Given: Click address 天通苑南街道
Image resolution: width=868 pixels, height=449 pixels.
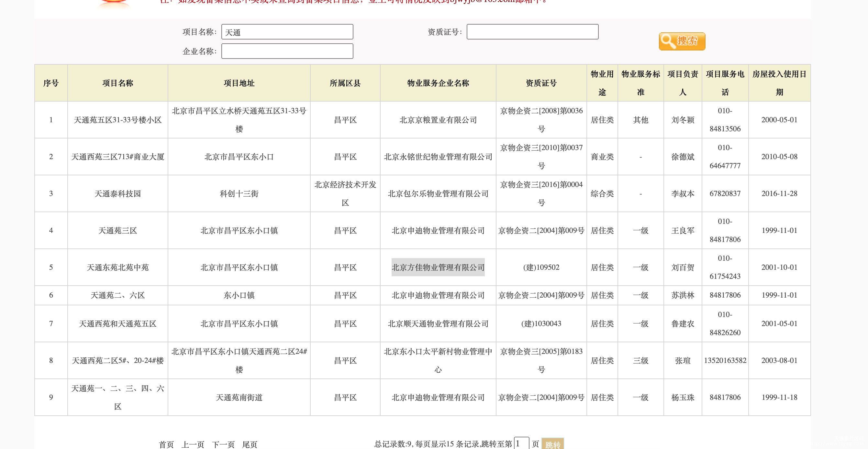Looking at the screenshot, I should [x=239, y=398].
